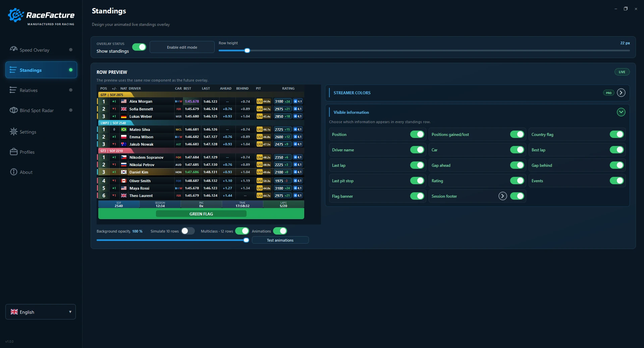
Task: Click the Australian flag beside Jakub Nowak
Action: coord(124,144)
